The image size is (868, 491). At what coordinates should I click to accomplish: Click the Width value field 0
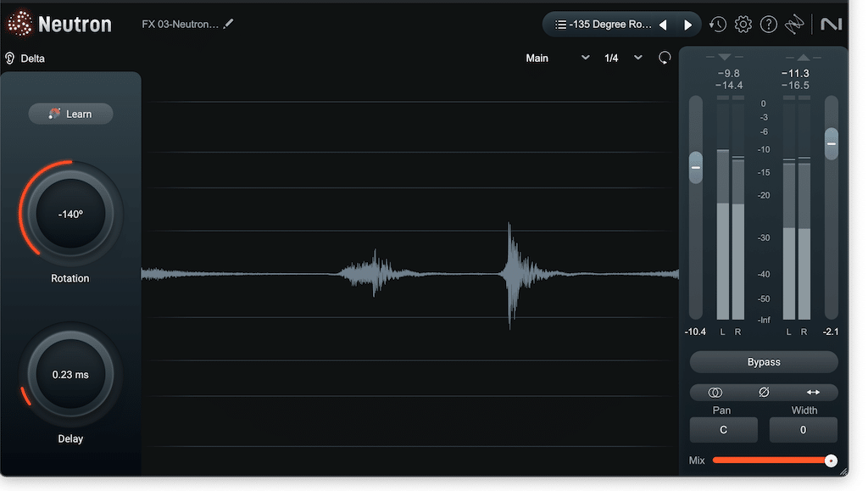[x=803, y=430]
